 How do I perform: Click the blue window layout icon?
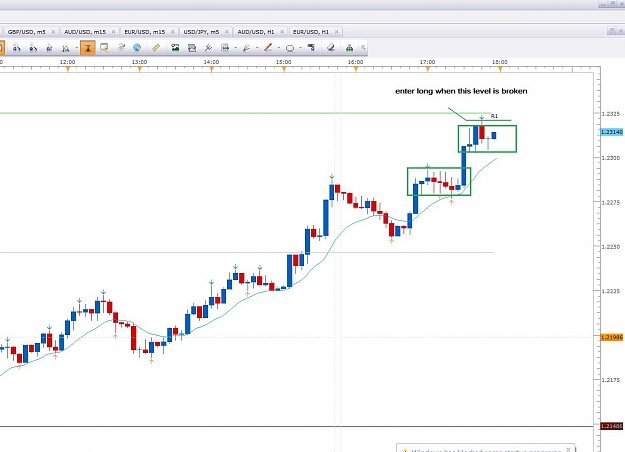[x=192, y=48]
